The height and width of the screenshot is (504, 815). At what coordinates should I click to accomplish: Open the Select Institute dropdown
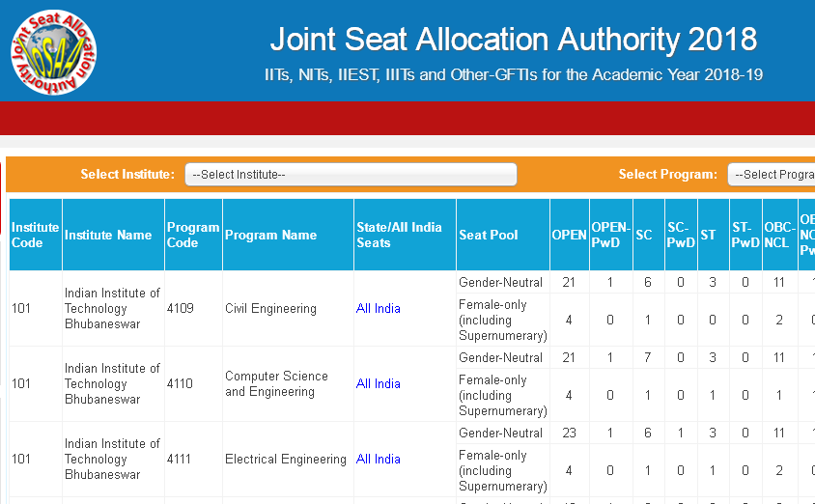351,175
